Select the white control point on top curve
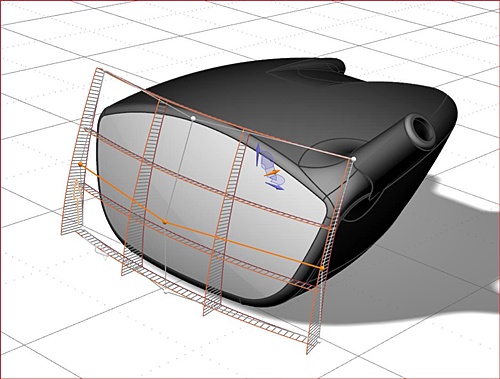500x379 pixels. (x=192, y=118)
